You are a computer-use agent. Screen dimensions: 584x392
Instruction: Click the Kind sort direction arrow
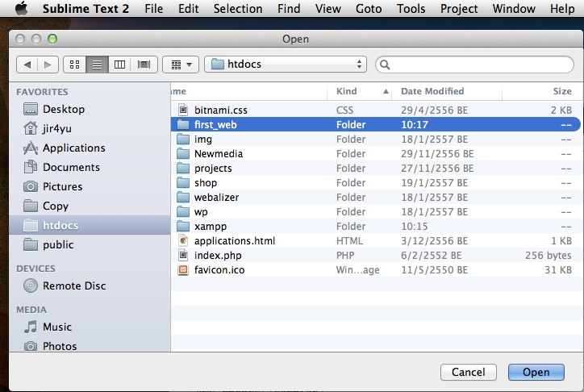pyautogui.click(x=386, y=91)
